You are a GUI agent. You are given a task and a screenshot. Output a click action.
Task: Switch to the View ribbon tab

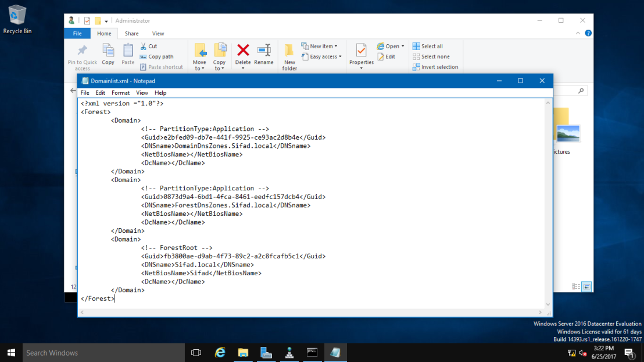click(x=158, y=34)
